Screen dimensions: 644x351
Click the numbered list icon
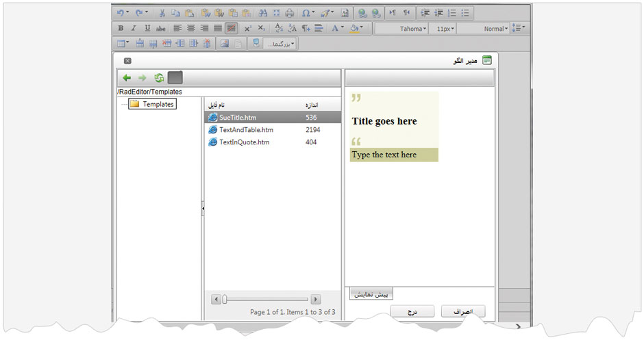coord(451,13)
